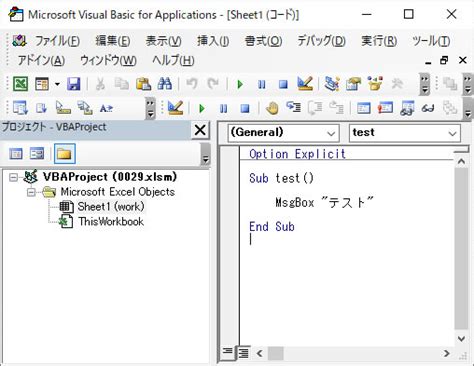The height and width of the screenshot is (366, 474).
Task: Switch to Procedure View button
Action: [228, 352]
